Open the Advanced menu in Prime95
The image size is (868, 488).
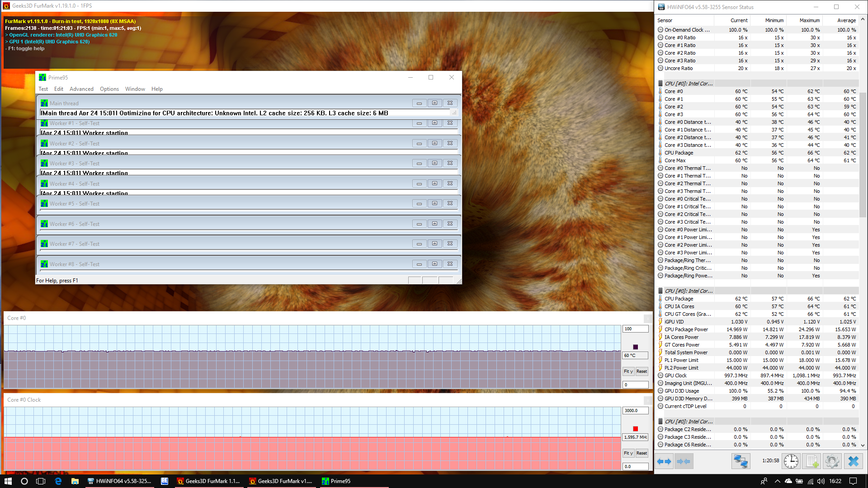tap(81, 89)
